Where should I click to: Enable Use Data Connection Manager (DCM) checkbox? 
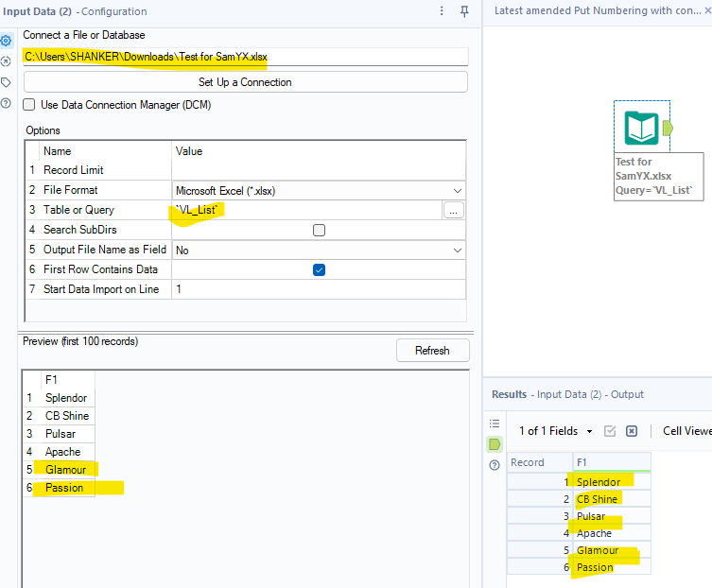click(x=29, y=105)
